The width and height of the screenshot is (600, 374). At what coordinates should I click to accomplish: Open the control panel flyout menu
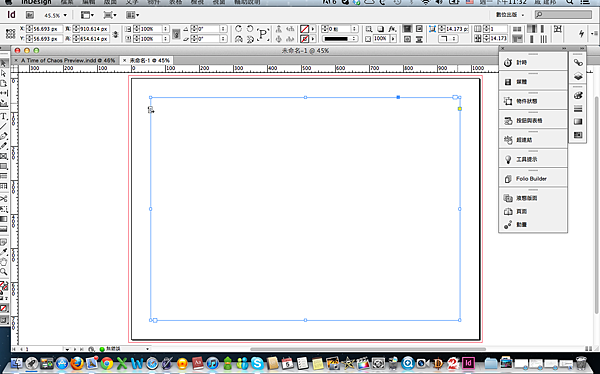tap(595, 34)
